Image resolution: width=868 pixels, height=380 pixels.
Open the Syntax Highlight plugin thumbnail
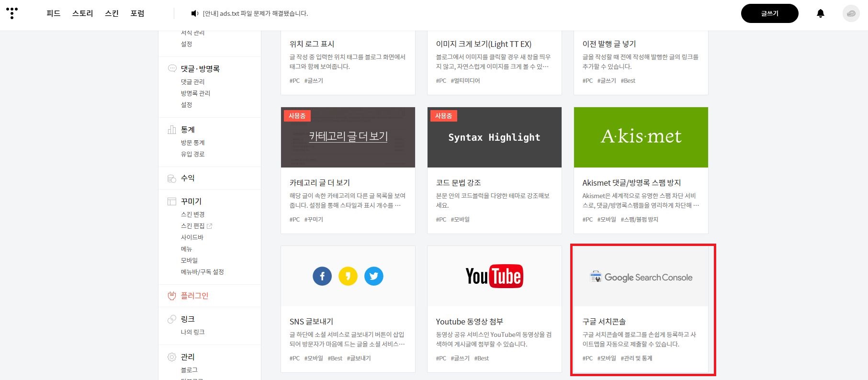(495, 137)
